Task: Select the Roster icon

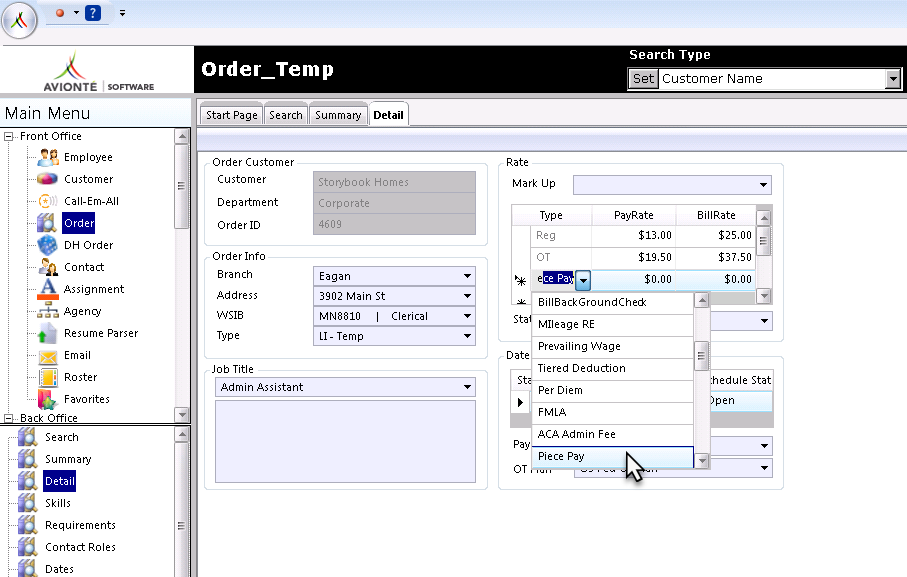Action: coord(47,378)
